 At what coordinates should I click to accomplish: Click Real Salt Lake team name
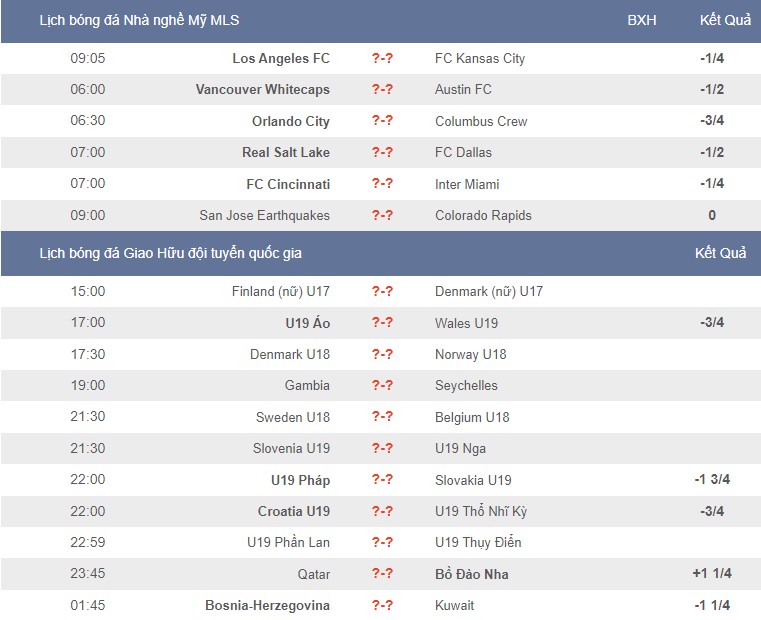coord(286,152)
